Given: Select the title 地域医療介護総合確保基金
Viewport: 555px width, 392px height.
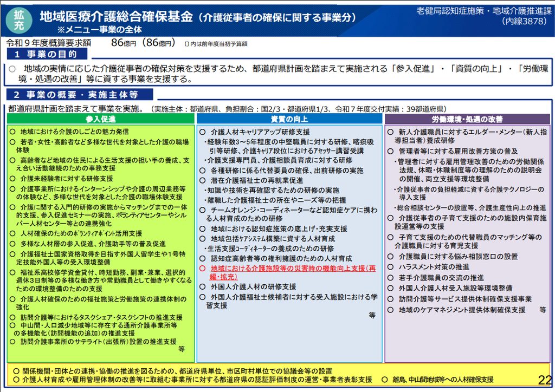Looking at the screenshot, I should (116, 17).
